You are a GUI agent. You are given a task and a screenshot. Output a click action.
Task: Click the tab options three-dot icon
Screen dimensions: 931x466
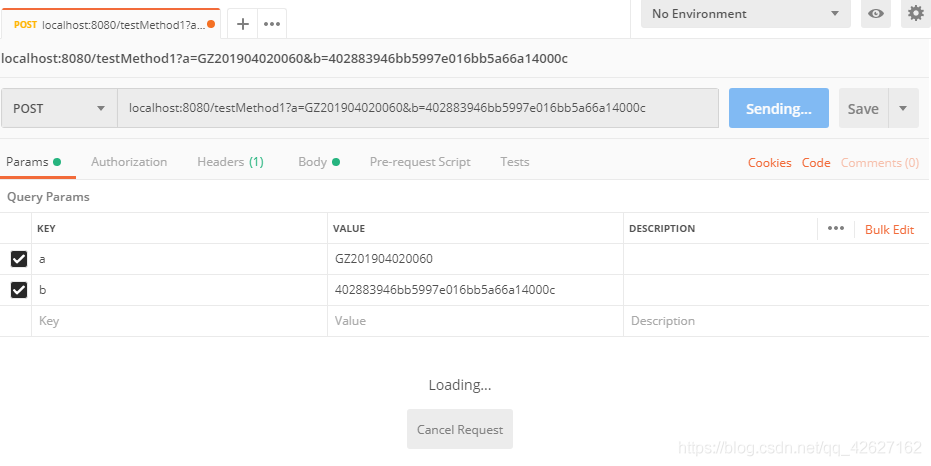272,24
